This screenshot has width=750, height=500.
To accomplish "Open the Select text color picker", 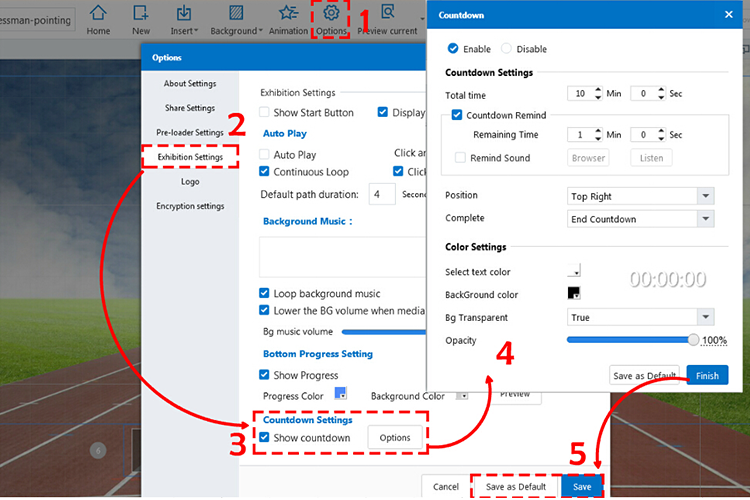I will pyautogui.click(x=574, y=270).
